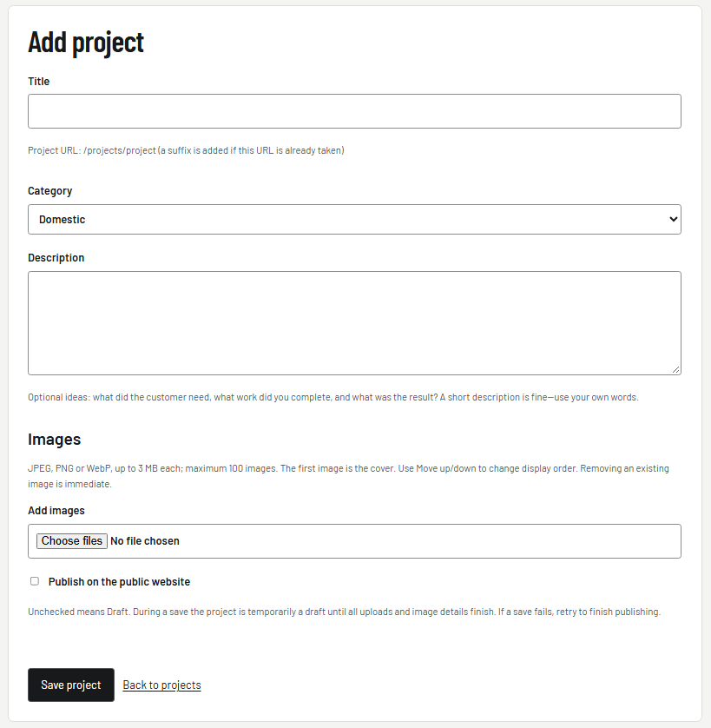This screenshot has height=728, width=711.
Task: Click empty area of Add images file box
Action: (x=430, y=541)
